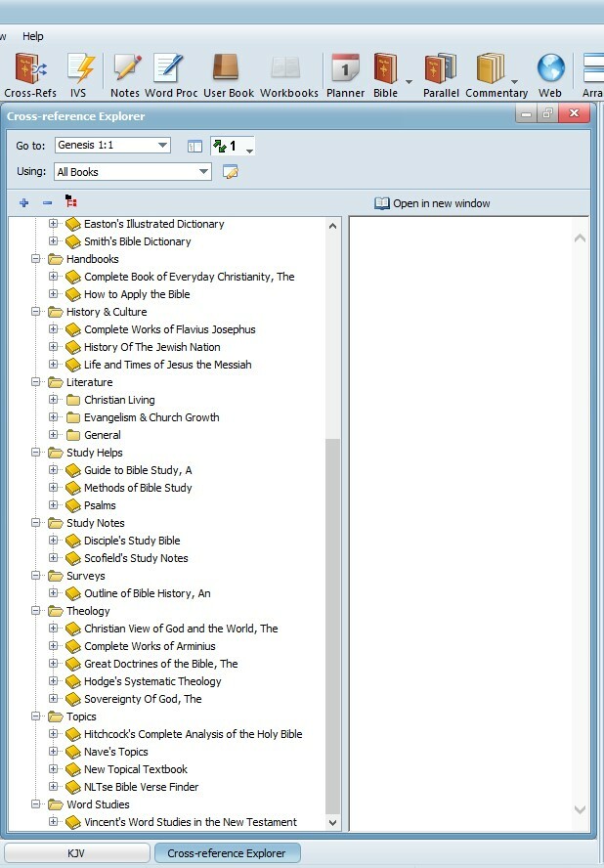Open Word Proc editor

click(171, 75)
